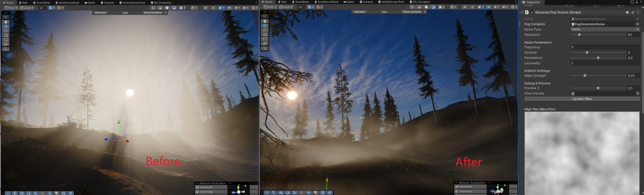Switch to the Rain tab in the Before window
The height and width of the screenshot is (195, 644).
pyautogui.click(x=23, y=2)
